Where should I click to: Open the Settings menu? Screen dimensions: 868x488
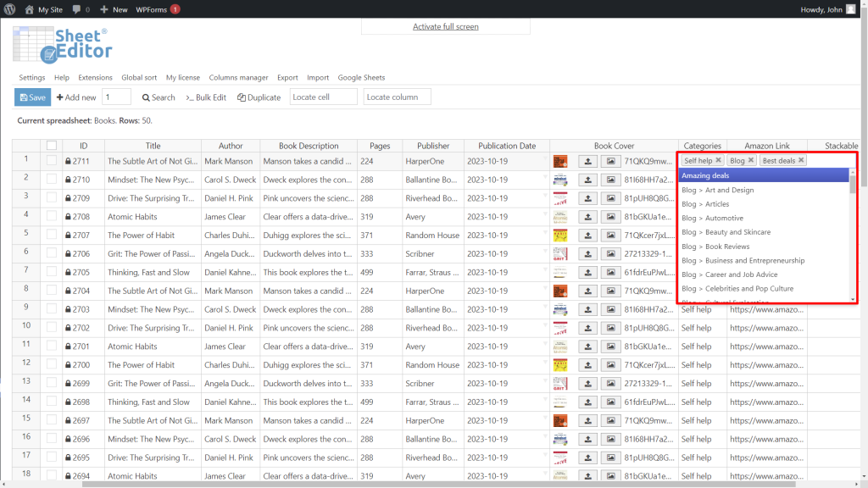click(x=32, y=77)
